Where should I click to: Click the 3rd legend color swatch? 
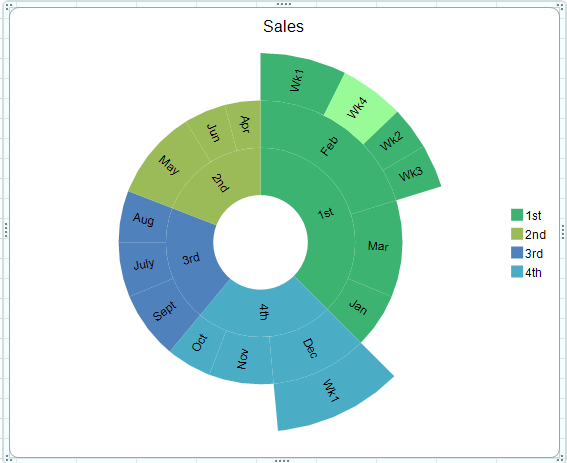point(517,253)
